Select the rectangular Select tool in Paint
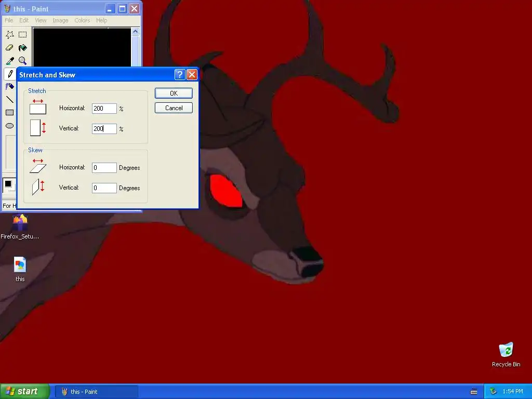The width and height of the screenshot is (532, 399). pyautogui.click(x=23, y=35)
